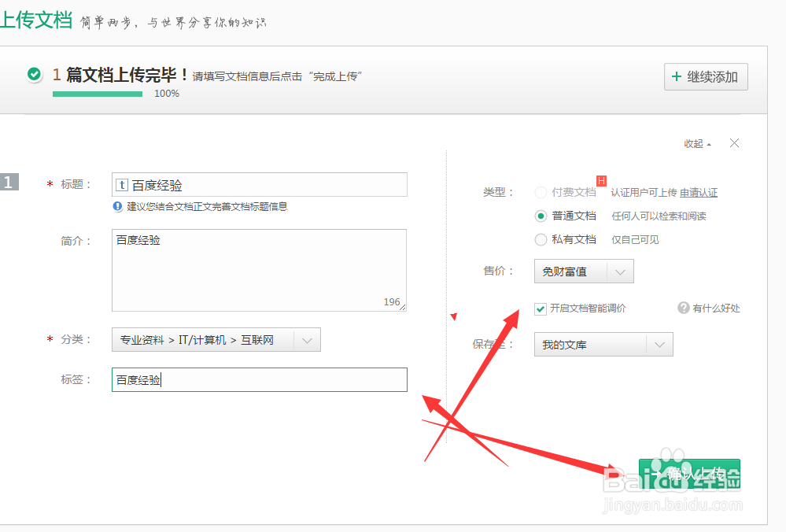Toggle the 开启文档智能调价 checkbox
The image size is (786, 532).
(541, 308)
